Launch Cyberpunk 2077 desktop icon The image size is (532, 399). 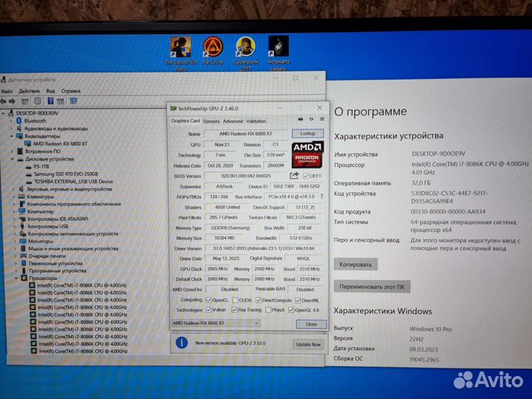[x=245, y=52]
